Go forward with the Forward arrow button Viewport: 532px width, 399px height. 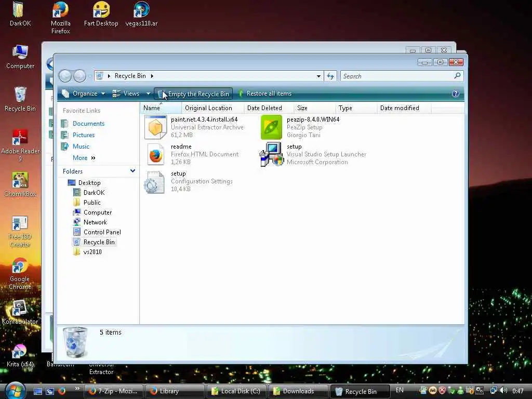[79, 76]
